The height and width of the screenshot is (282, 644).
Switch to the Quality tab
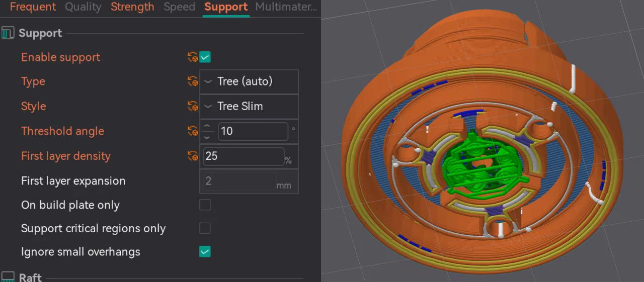tap(83, 7)
